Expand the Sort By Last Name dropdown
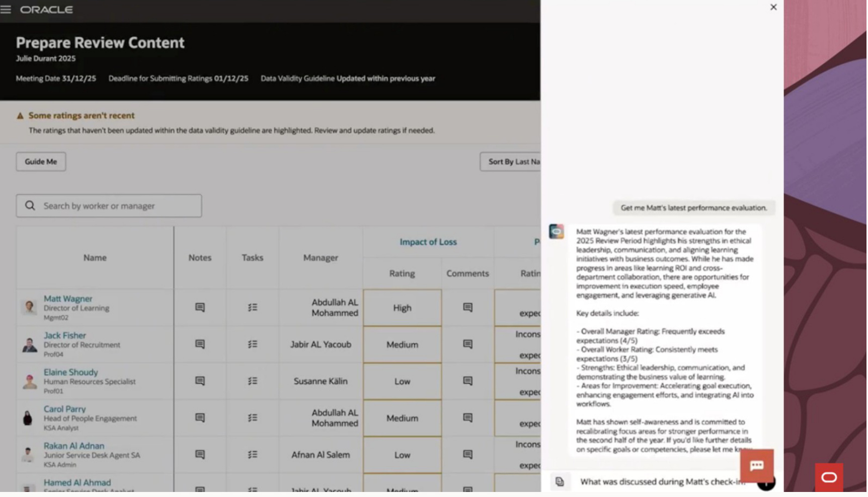Image resolution: width=868 pixels, height=497 pixels. (x=511, y=162)
